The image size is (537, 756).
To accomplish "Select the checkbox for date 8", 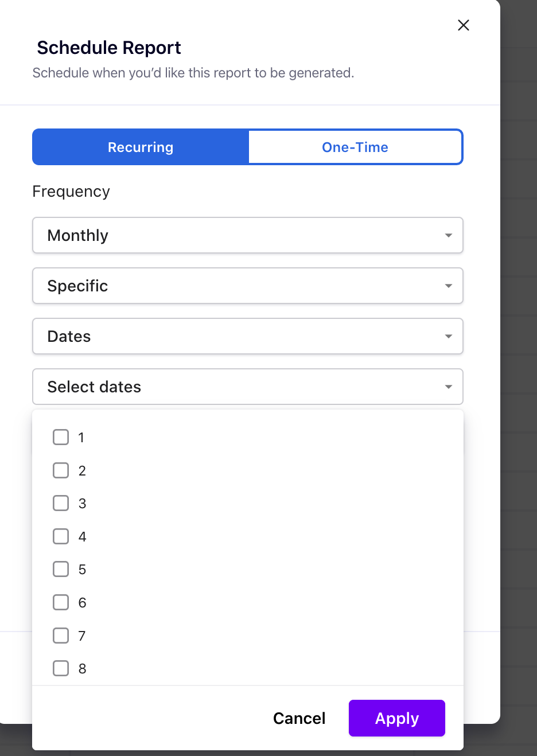I will (x=61, y=668).
